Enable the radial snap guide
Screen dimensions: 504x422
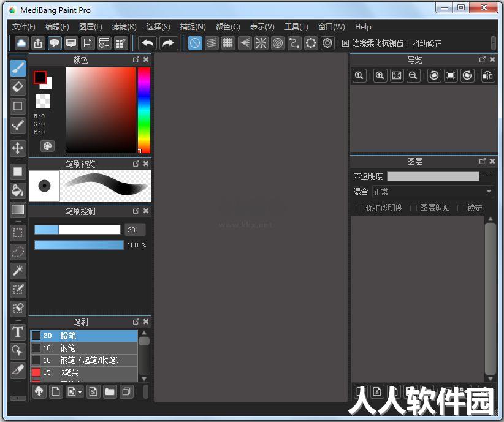261,43
